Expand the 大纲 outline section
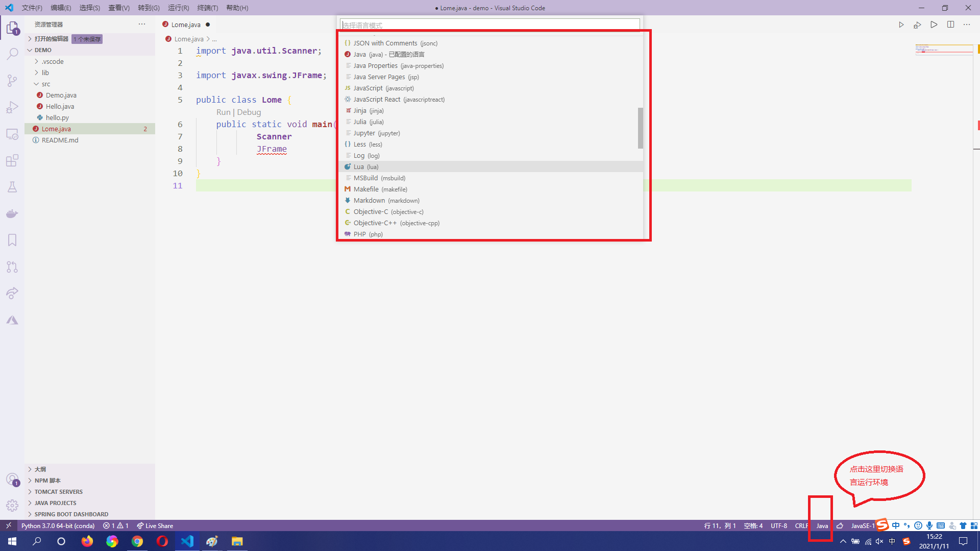 [90, 469]
